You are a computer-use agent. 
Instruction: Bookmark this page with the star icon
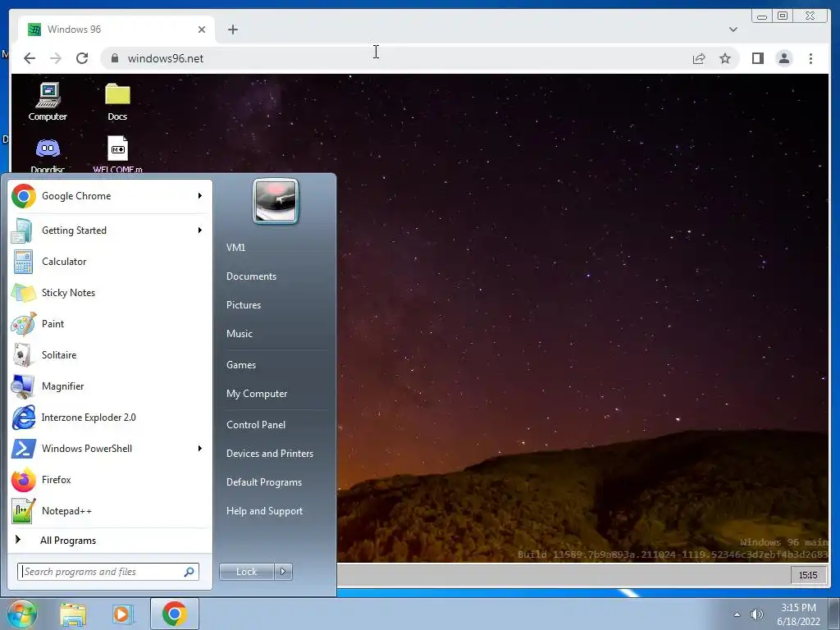725,58
